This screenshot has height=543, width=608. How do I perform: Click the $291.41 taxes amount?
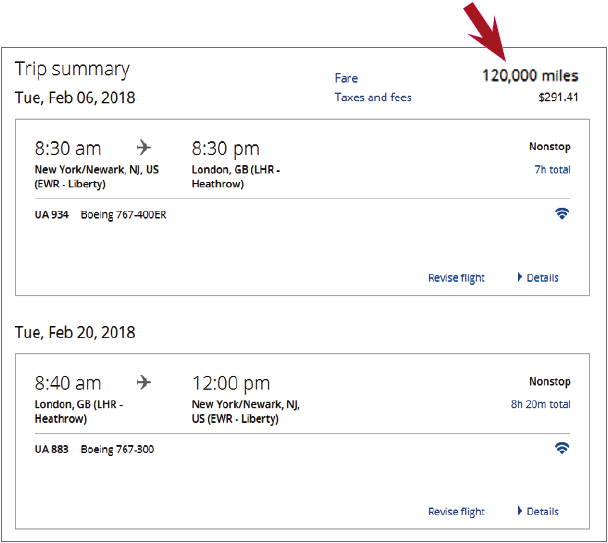[558, 98]
